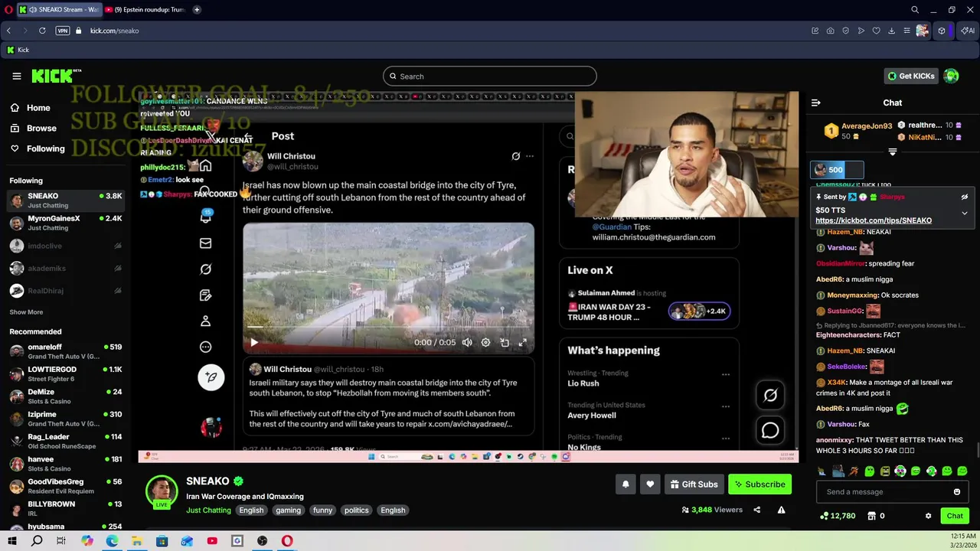980x551 pixels.
Task: Switch to Epstein roundup YouTube tab
Action: click(x=145, y=10)
